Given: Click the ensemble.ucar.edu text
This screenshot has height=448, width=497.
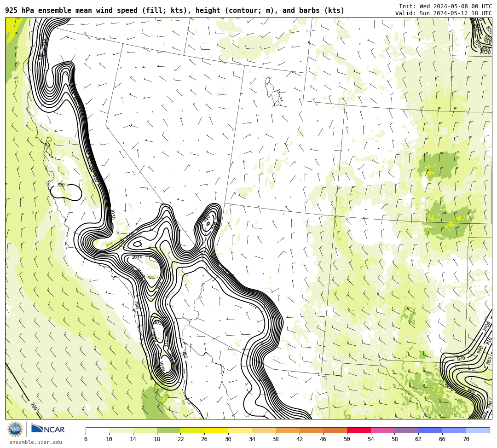Looking at the screenshot, I should click(36, 442).
